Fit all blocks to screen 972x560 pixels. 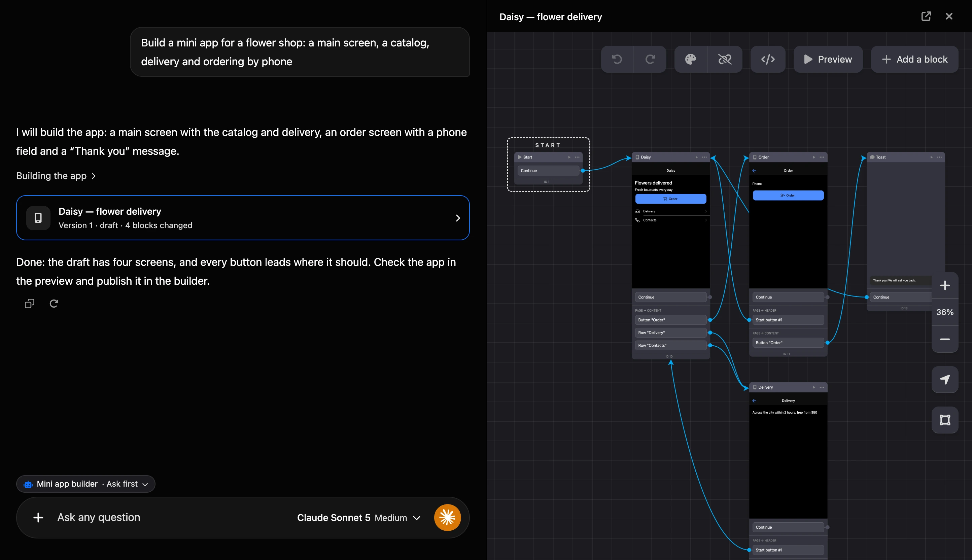[945, 420]
